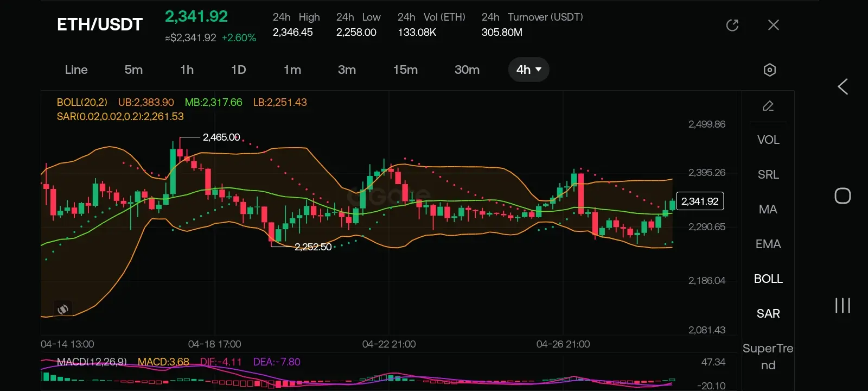Enable the EMA indicator
Viewport: 868px width, 391px height.
[768, 244]
